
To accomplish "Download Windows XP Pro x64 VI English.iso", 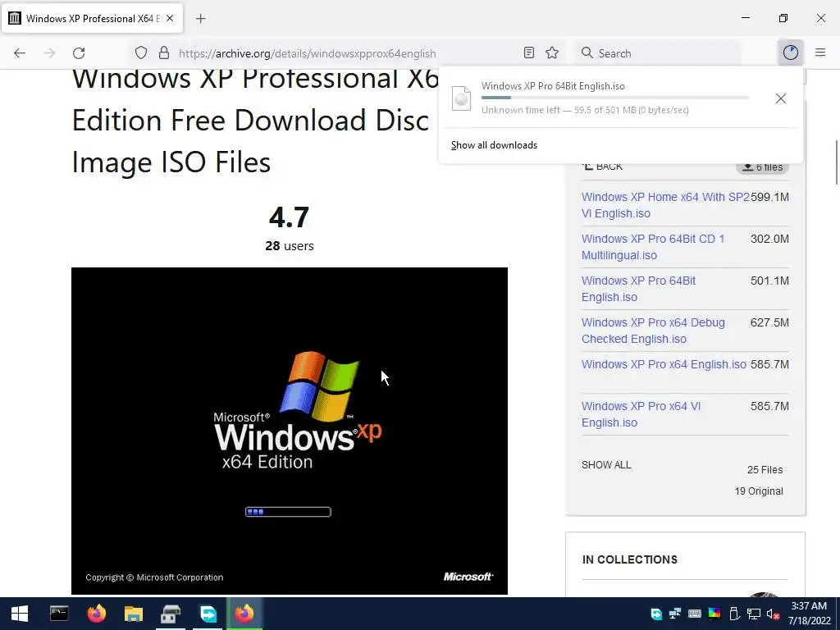I will (x=641, y=414).
